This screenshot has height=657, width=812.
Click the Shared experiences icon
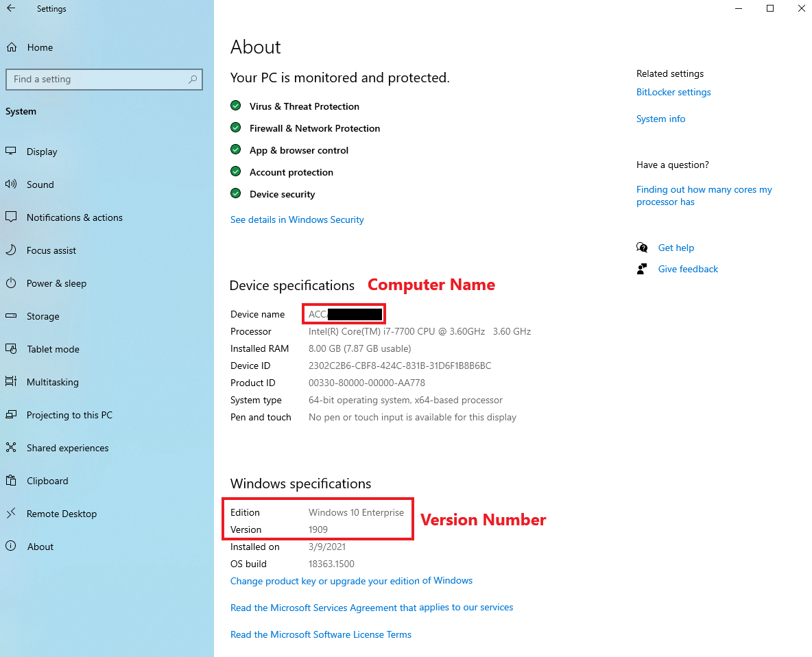pyautogui.click(x=11, y=447)
